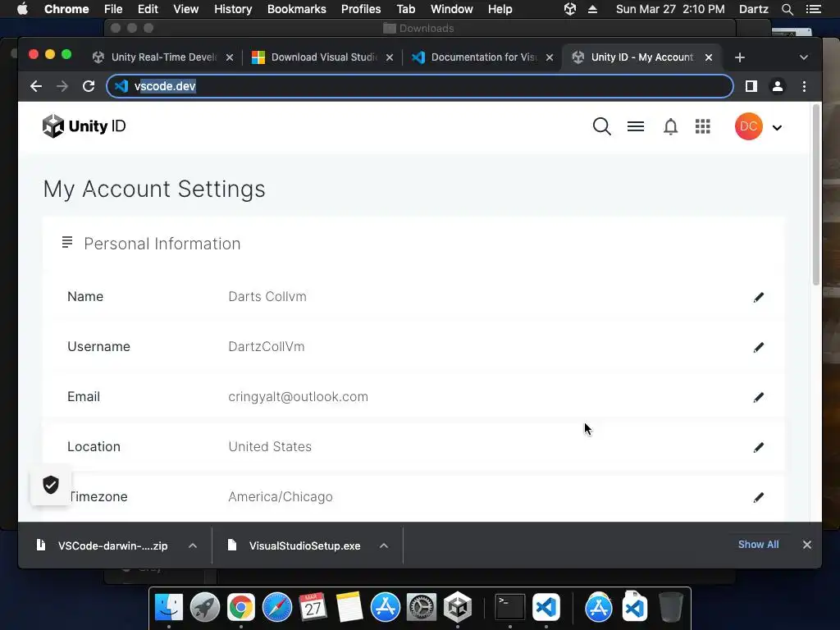840x630 pixels.
Task: Edit the Email with pencil icon
Action: pyautogui.click(x=758, y=397)
